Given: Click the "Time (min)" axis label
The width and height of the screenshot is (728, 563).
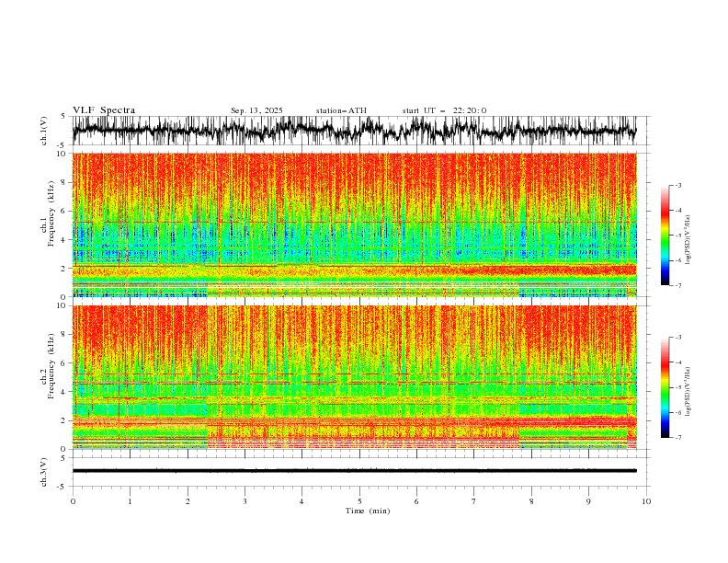Looking at the screenshot, I should click(368, 511).
